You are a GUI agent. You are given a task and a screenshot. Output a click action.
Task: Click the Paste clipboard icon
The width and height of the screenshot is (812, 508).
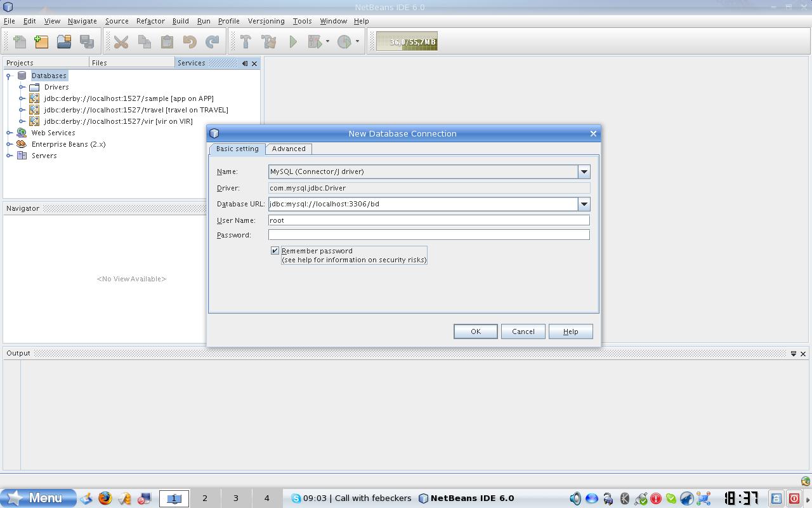click(x=167, y=42)
